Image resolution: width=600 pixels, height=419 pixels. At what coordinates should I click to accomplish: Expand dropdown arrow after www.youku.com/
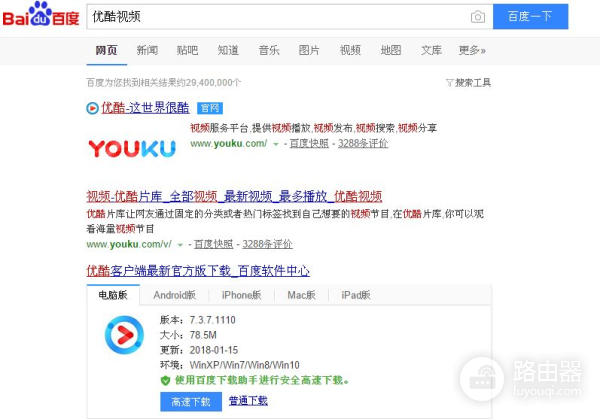(x=276, y=144)
